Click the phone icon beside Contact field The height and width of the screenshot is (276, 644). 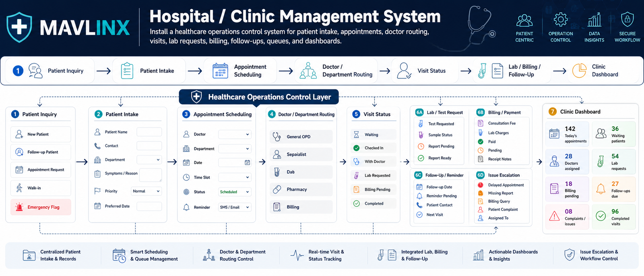pyautogui.click(x=97, y=146)
